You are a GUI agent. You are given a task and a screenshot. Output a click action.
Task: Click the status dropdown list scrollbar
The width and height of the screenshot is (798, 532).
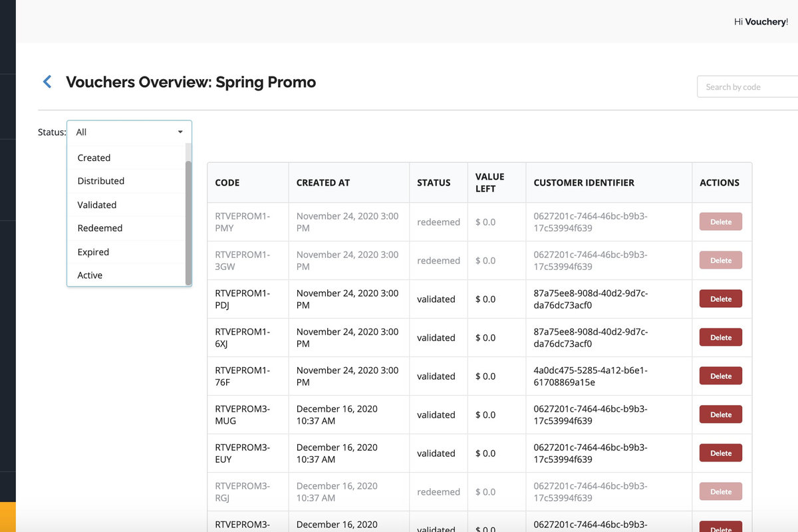188,222
